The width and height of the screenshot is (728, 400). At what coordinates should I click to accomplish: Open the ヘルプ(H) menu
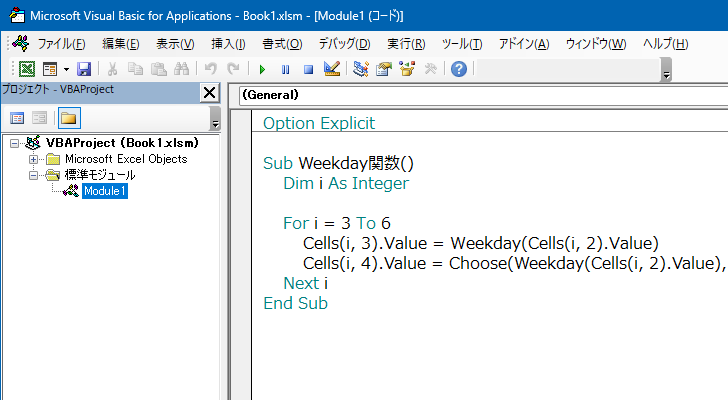[665, 44]
